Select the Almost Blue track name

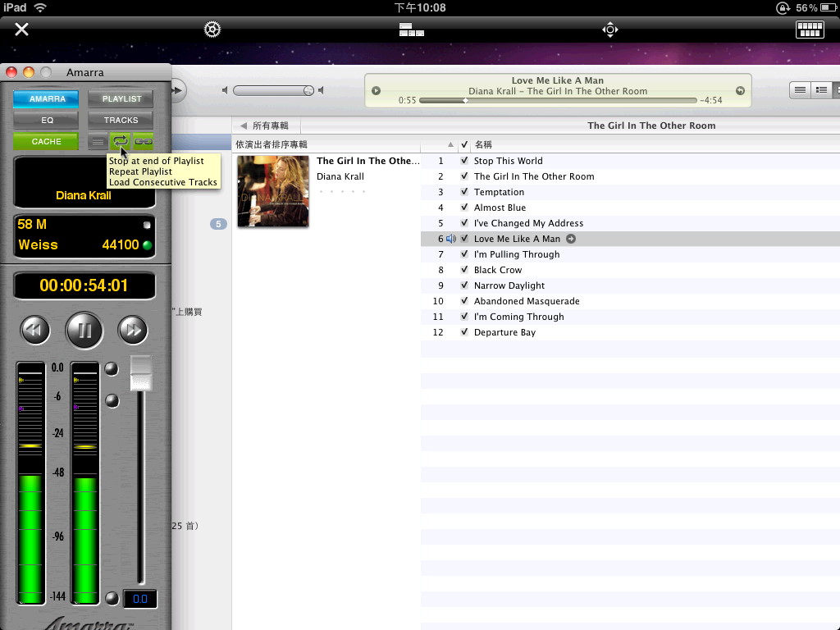(x=500, y=208)
